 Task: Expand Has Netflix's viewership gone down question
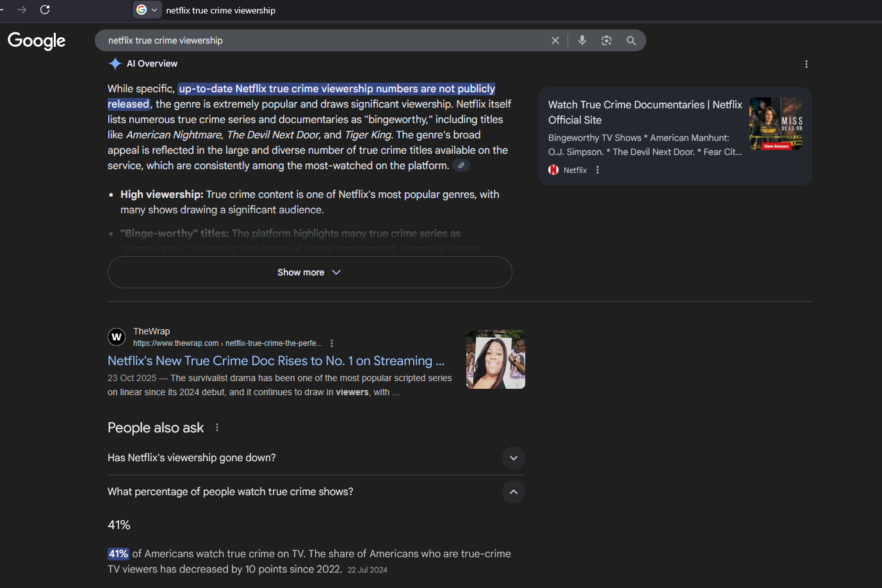click(316, 458)
